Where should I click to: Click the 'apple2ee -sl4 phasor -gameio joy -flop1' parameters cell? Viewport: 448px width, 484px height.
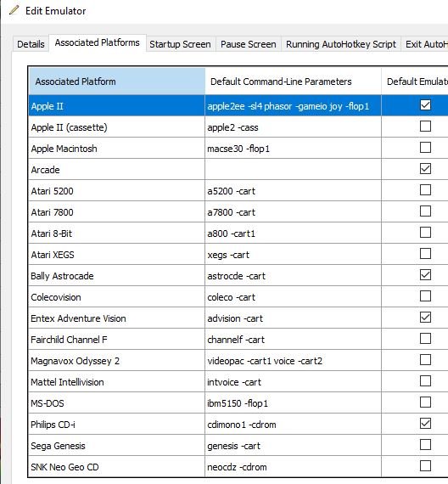(x=293, y=105)
